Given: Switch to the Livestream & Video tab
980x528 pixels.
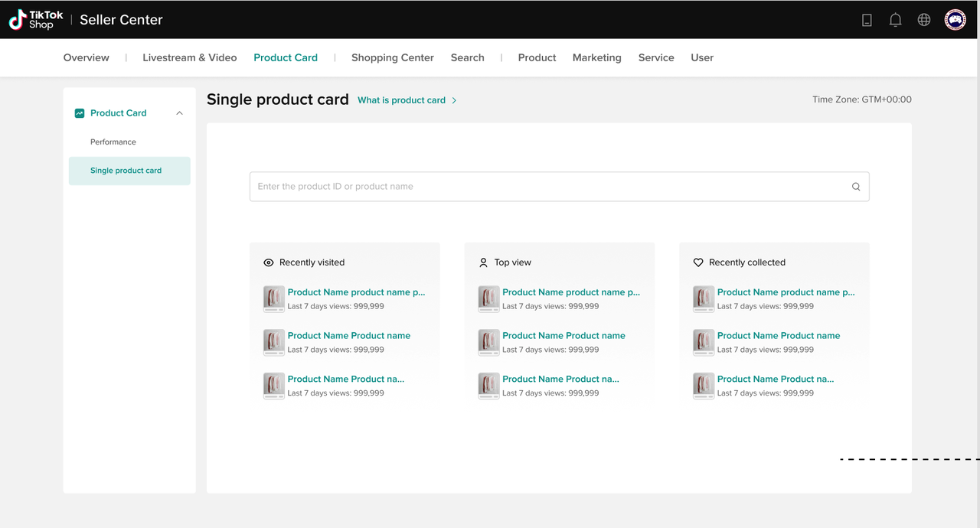Looking at the screenshot, I should pyautogui.click(x=189, y=57).
